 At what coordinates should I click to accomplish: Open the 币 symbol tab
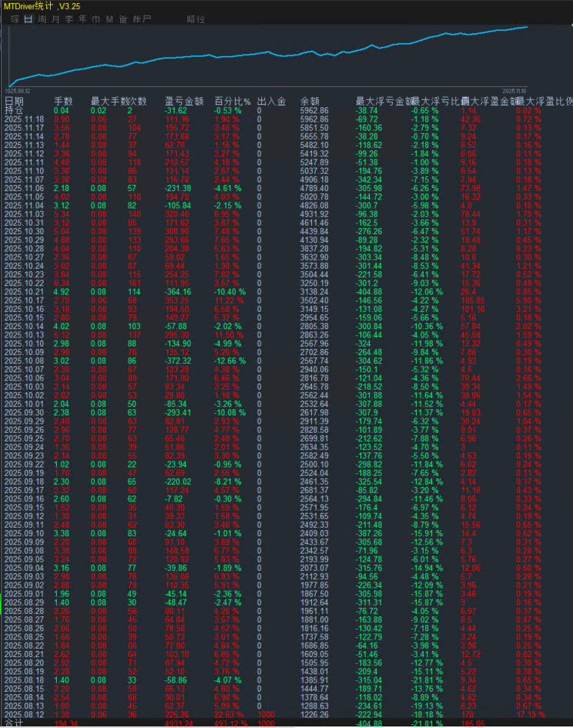coord(96,19)
